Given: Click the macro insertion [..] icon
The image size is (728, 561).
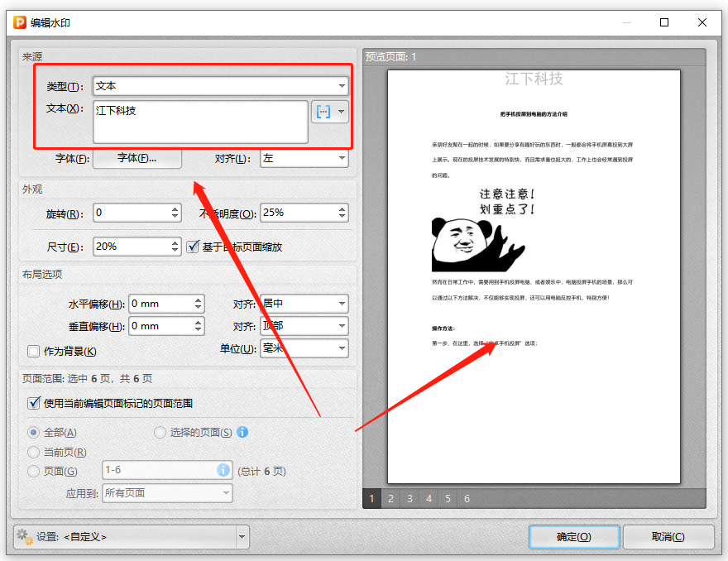Looking at the screenshot, I should coord(323,111).
